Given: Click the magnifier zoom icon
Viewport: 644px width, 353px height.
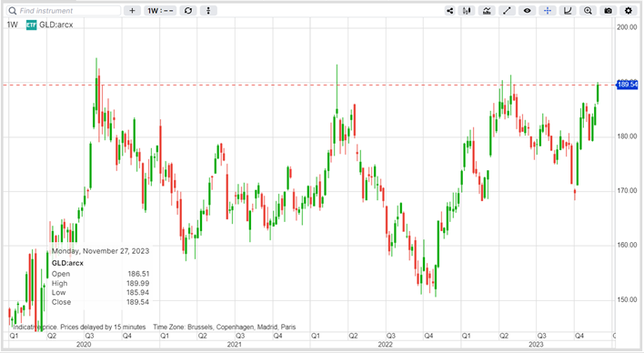Looking at the screenshot, I should [588, 11].
